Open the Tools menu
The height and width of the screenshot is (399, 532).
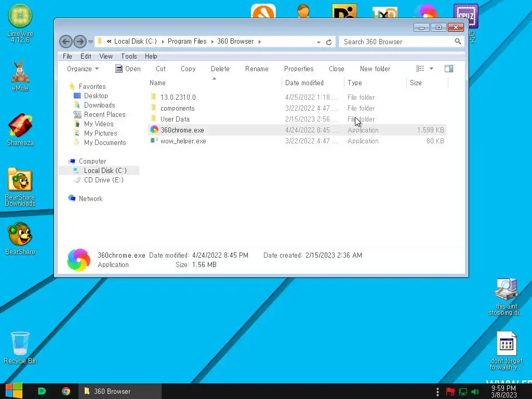pos(129,56)
